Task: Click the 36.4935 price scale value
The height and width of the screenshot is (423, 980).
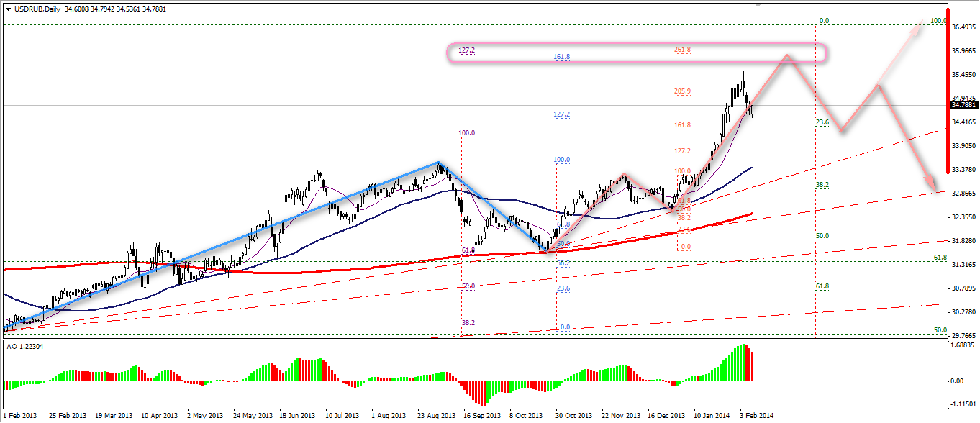Action: (x=963, y=27)
